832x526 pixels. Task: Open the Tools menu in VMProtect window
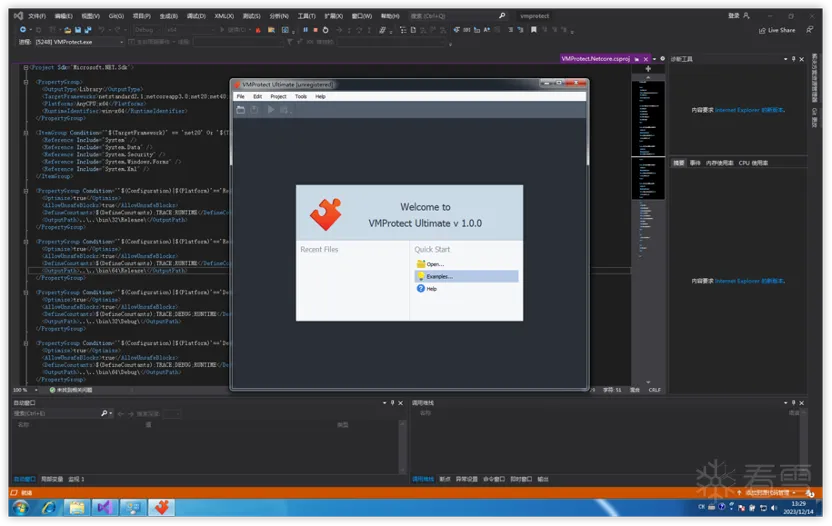click(x=301, y=97)
